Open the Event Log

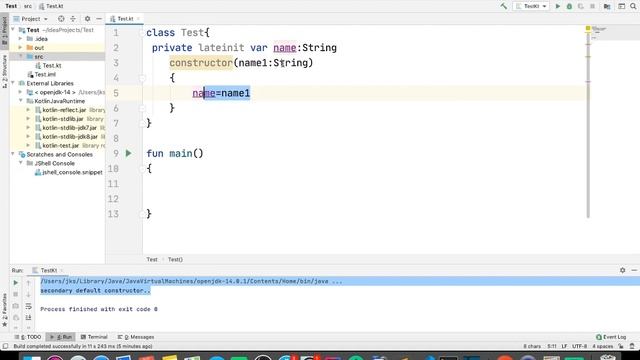click(x=611, y=337)
